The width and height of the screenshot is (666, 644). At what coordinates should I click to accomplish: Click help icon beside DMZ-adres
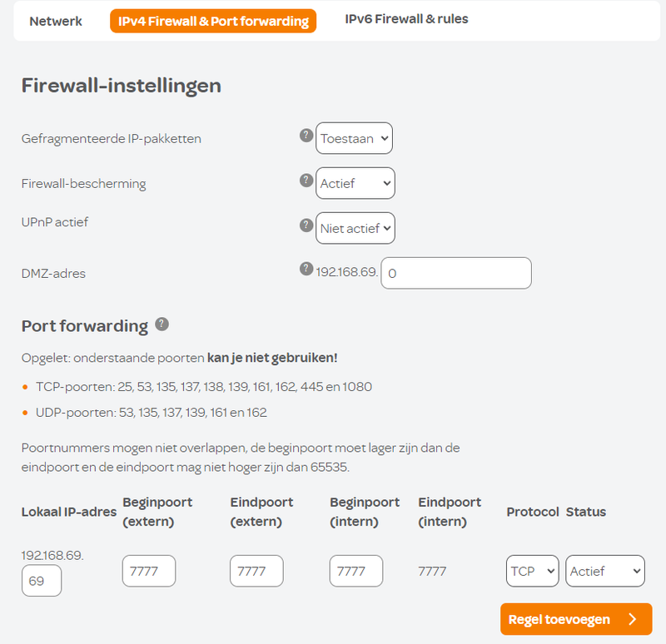click(306, 268)
